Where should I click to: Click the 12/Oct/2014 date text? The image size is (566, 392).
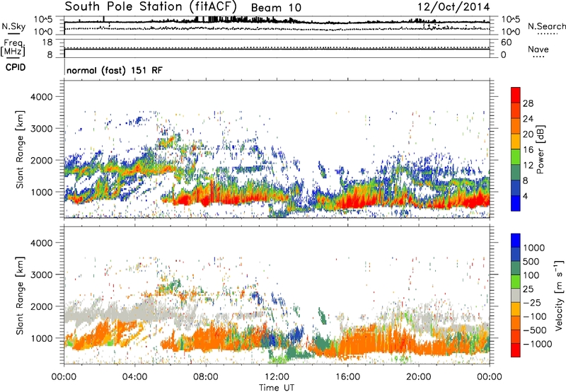tap(454, 7)
